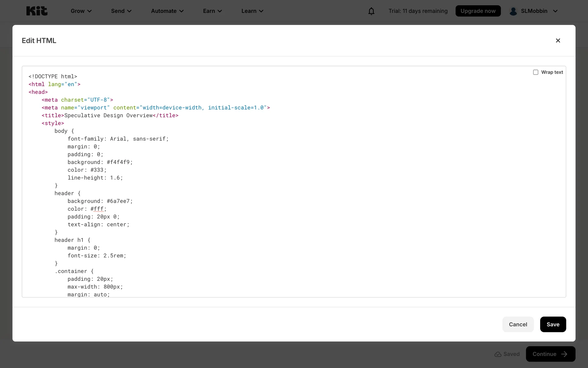Click the Upgrade now button
588x368 pixels.
(478, 11)
